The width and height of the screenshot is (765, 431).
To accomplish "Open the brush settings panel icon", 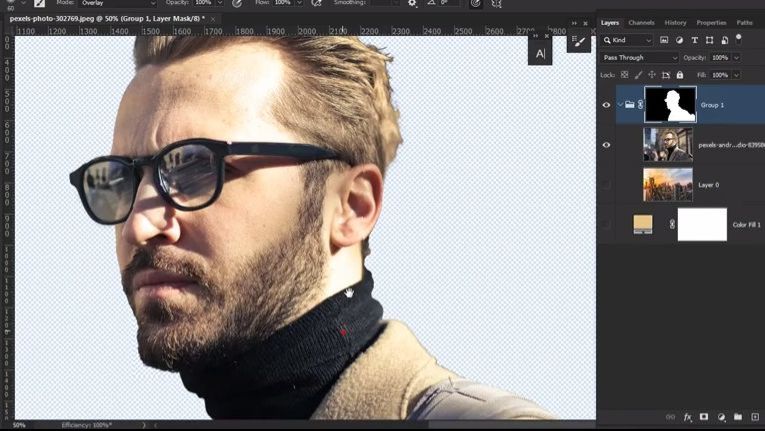I will (579, 42).
